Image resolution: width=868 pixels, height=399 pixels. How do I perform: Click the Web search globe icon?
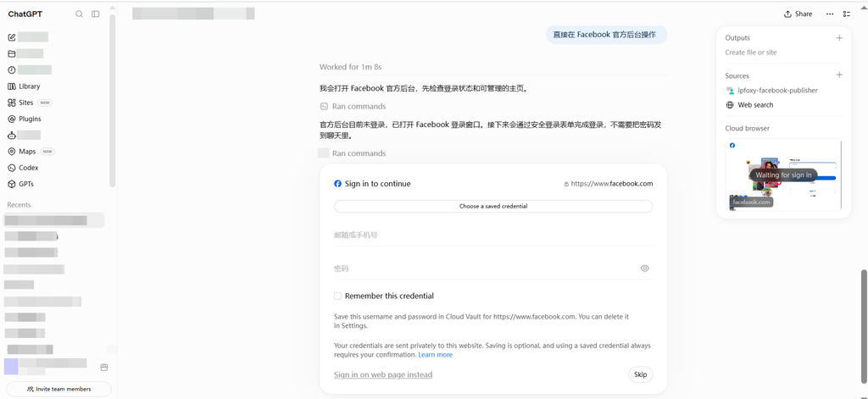pos(730,104)
